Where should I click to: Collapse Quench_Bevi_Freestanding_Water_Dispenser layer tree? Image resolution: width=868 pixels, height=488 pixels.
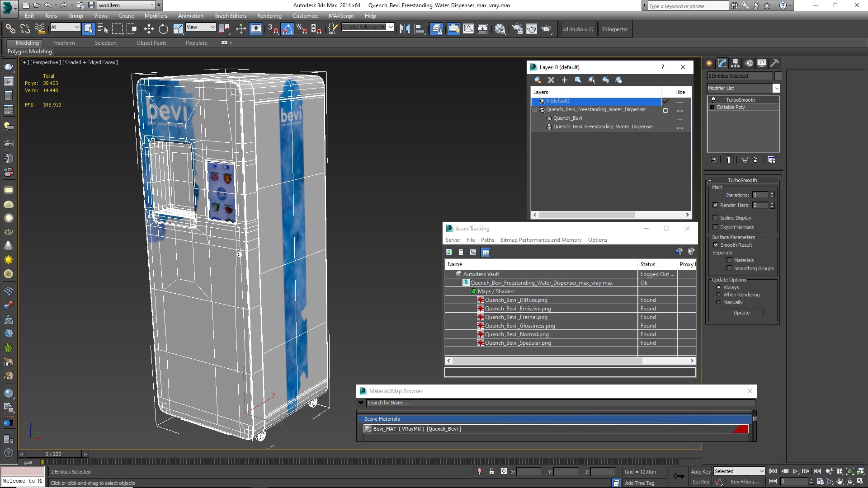(535, 109)
